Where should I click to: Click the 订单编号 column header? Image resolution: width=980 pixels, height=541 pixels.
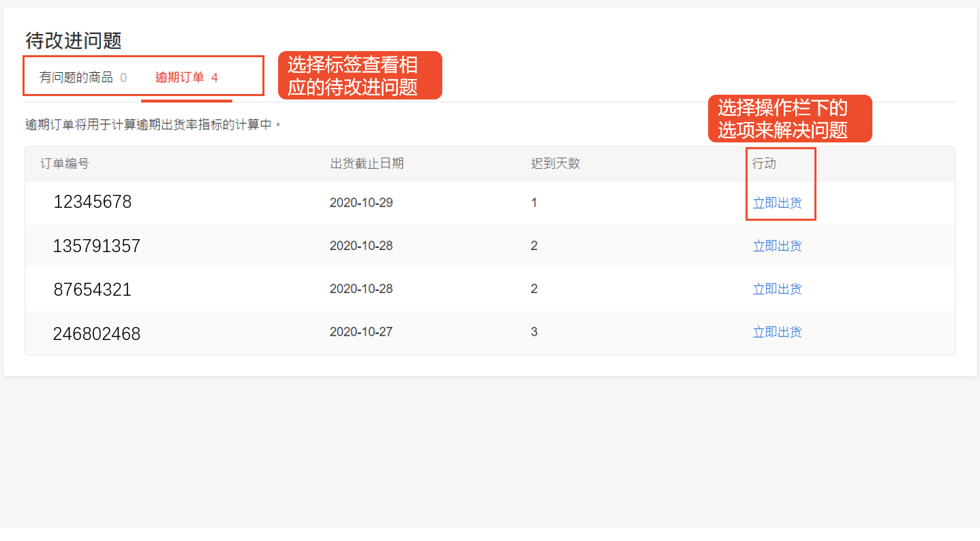point(65,164)
